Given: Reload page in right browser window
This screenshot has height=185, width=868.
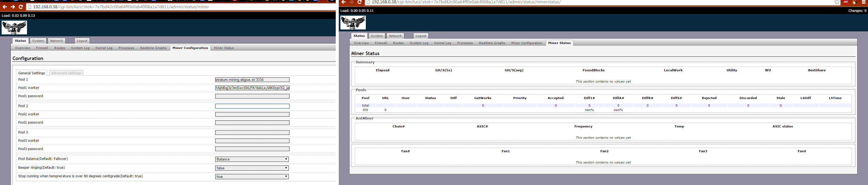Looking at the screenshot, I should 359,2.
